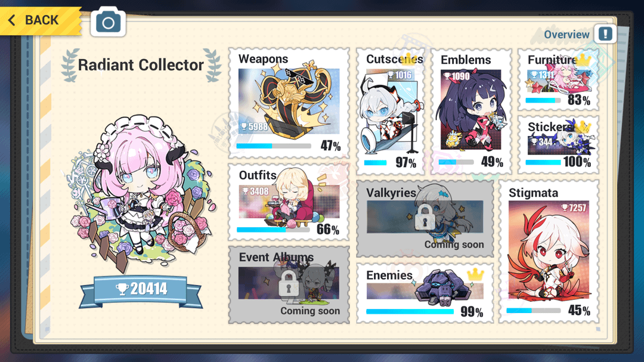Screen dimensions: 644x362
Task: Click the Stigmata trophy 7257 badge
Action: [574, 208]
